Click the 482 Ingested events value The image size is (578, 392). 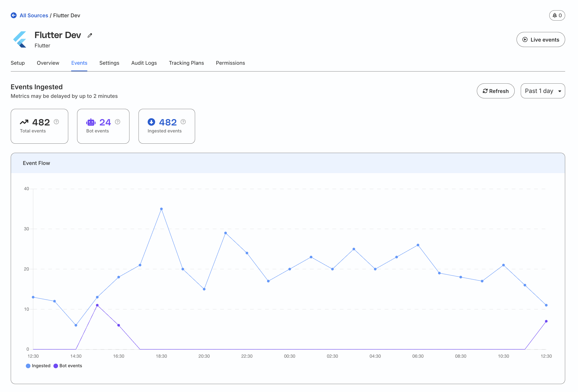(168, 122)
